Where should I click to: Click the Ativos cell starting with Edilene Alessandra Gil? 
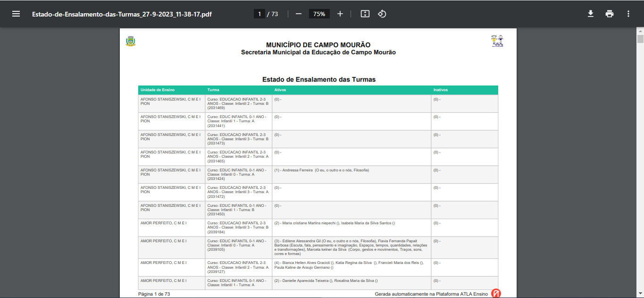click(351, 247)
